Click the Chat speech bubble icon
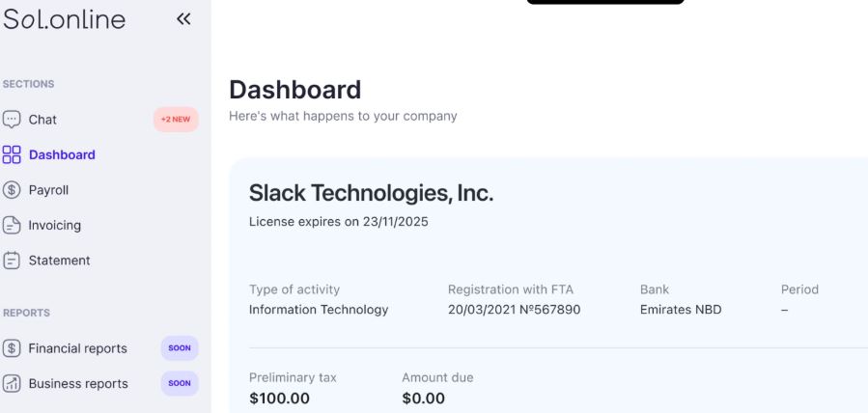The image size is (868, 413). [11, 120]
